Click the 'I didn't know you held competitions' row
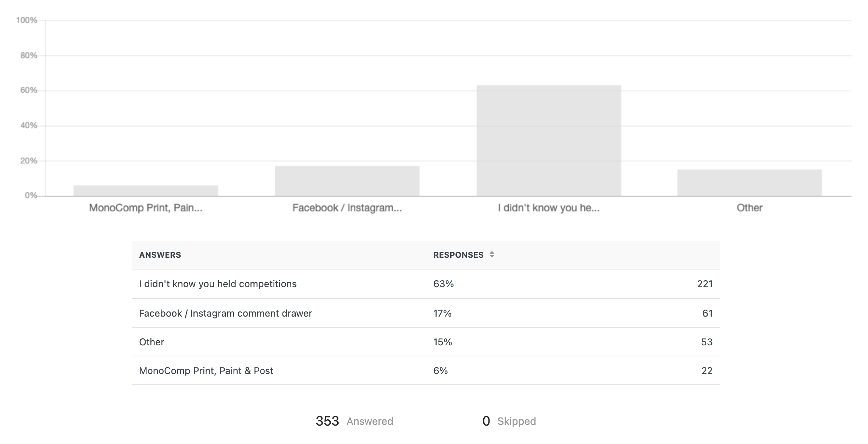The image size is (868, 444). pyautogui.click(x=426, y=284)
